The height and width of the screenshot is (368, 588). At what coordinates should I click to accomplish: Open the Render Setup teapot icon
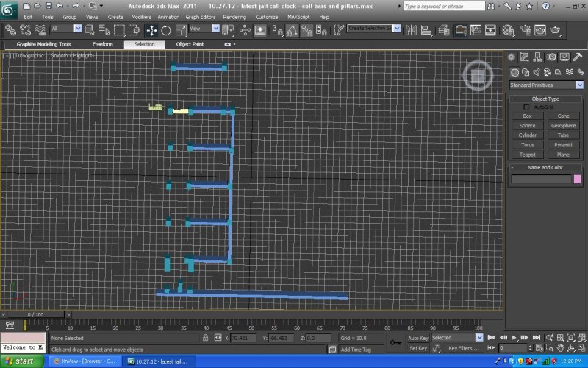[x=526, y=30]
